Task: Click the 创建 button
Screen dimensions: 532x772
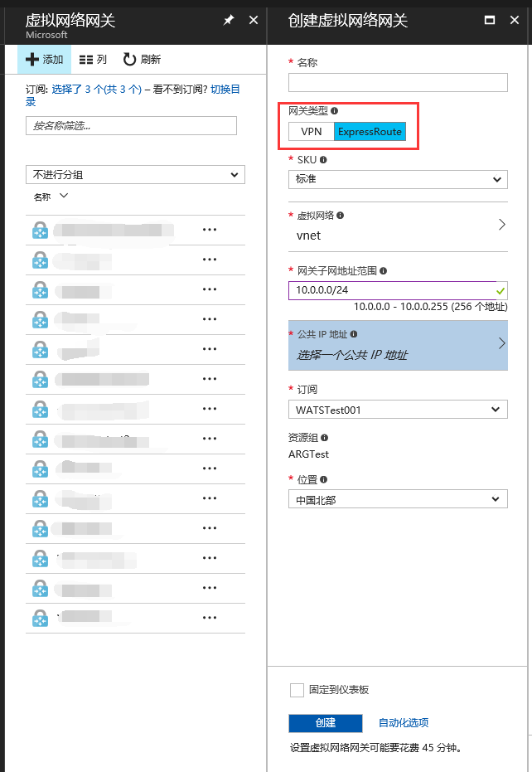Action: click(x=326, y=723)
